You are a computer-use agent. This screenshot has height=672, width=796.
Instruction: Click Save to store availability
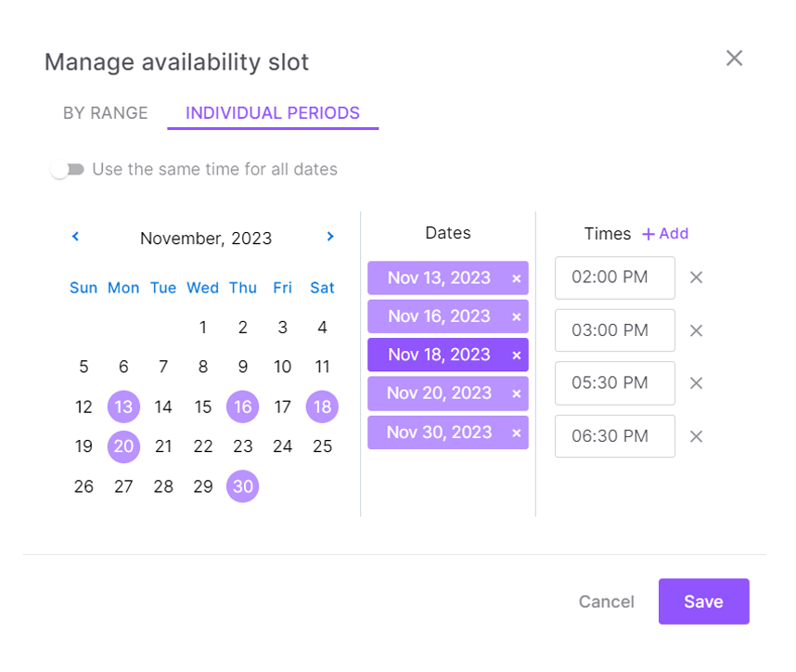(703, 601)
